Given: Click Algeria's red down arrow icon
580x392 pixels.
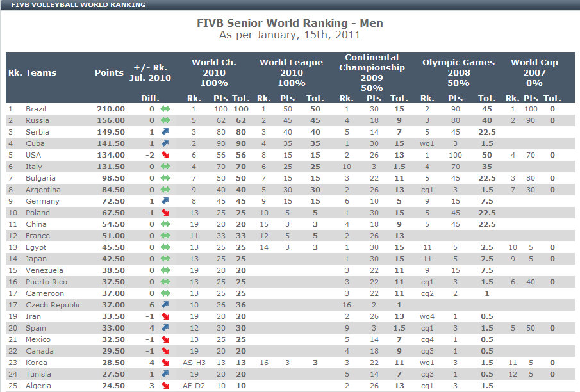Looking at the screenshot, I should tap(165, 386).
